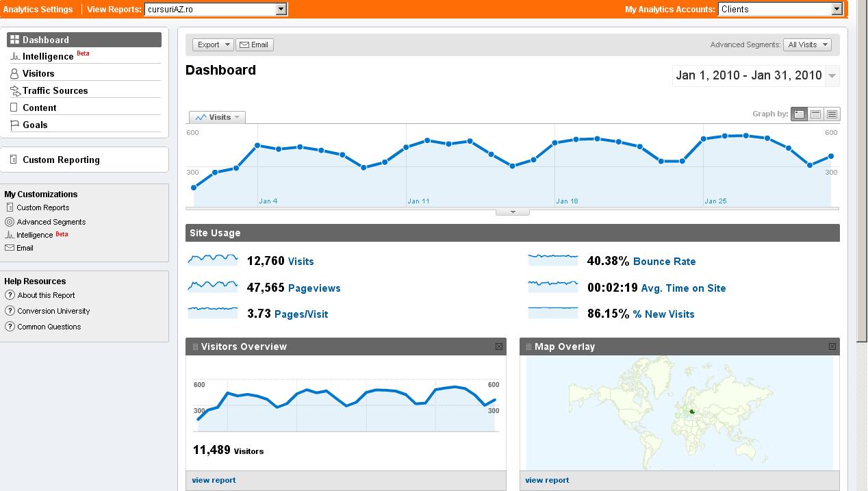Open Advanced Segments in My Customizations
Image resolution: width=868 pixels, height=491 pixels.
[51, 222]
